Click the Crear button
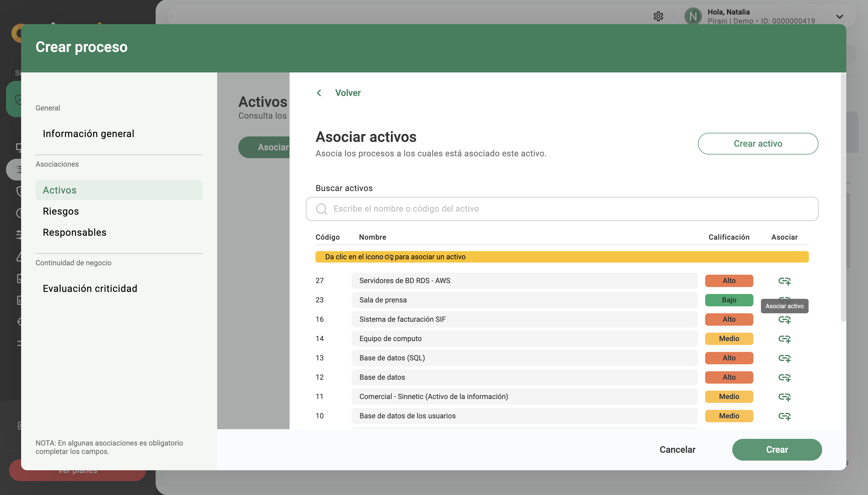This screenshot has height=495, width=868. point(777,449)
